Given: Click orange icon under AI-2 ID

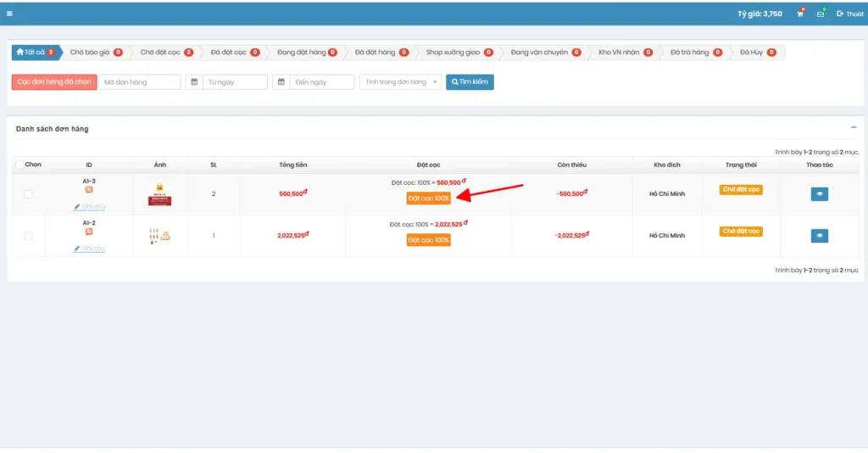Looking at the screenshot, I should click(x=88, y=232).
